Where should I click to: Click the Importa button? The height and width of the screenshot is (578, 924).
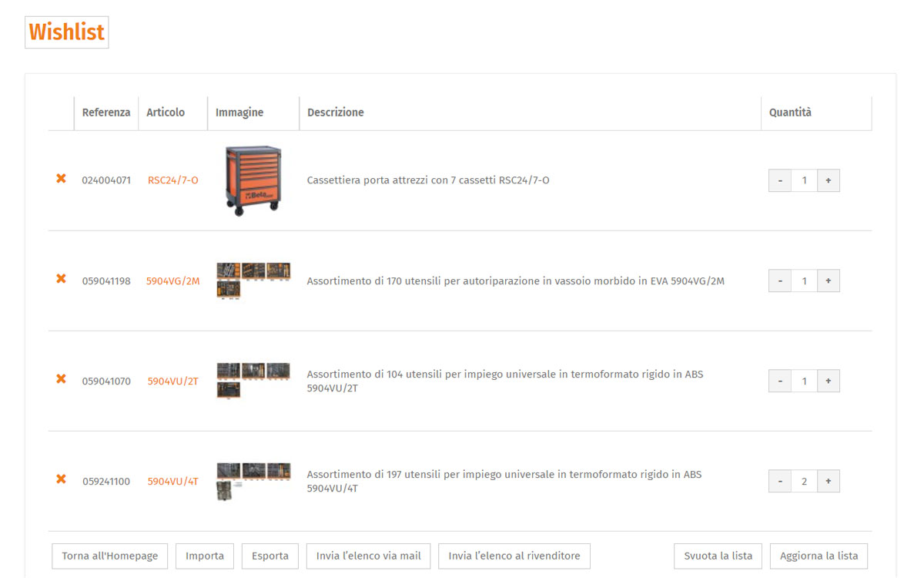(x=205, y=556)
